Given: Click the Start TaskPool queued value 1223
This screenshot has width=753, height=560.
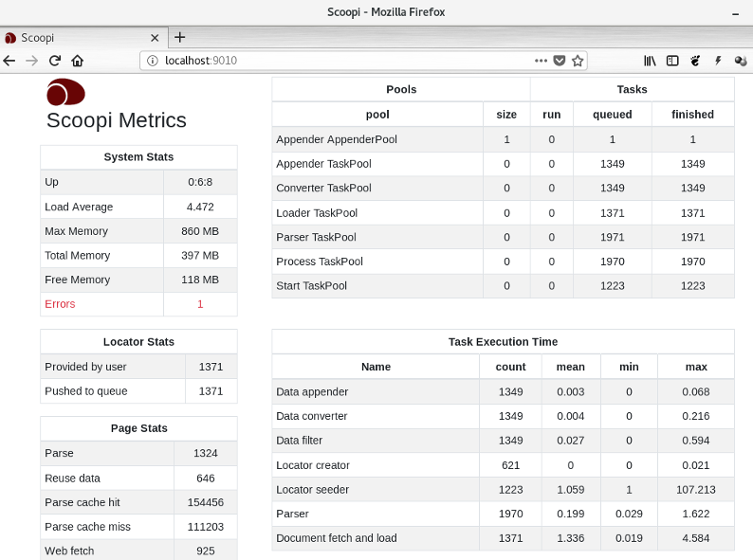Looking at the screenshot, I should pos(613,286).
